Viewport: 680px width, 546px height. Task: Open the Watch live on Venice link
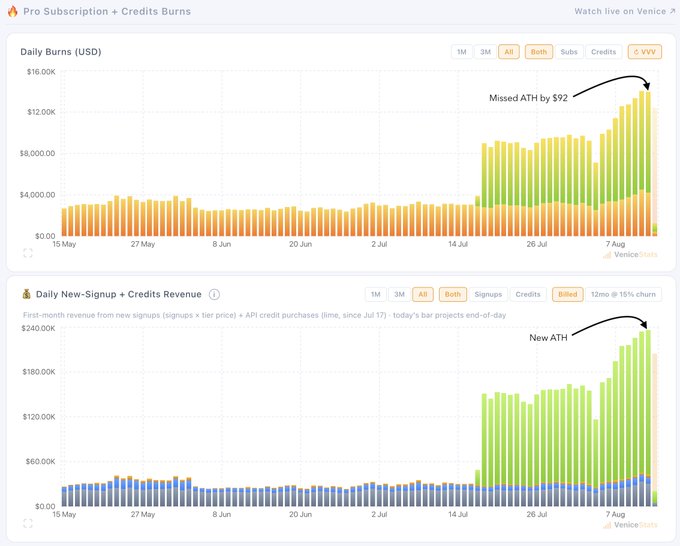pos(624,11)
